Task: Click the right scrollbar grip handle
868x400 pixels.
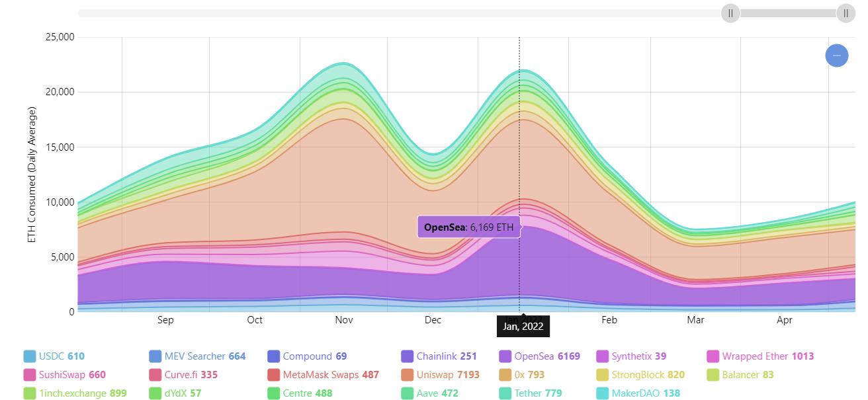Action: (846, 13)
